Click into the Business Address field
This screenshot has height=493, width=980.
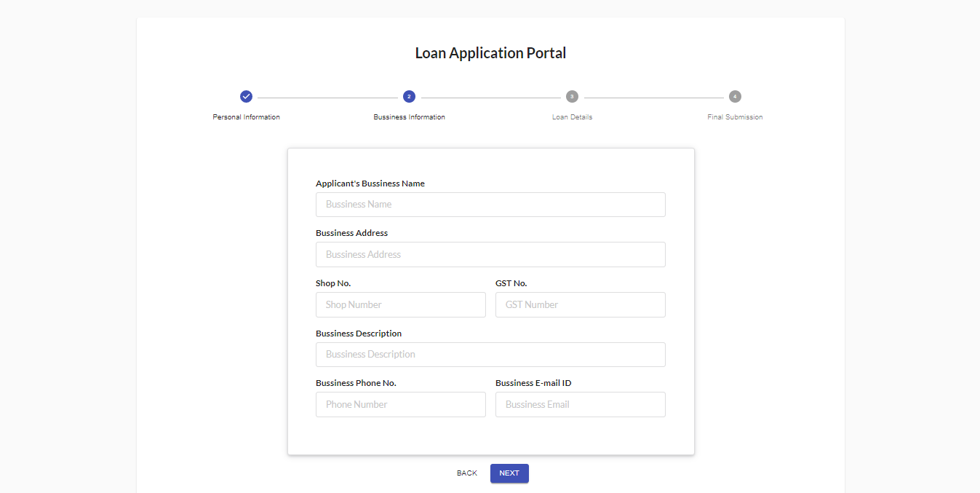point(490,255)
